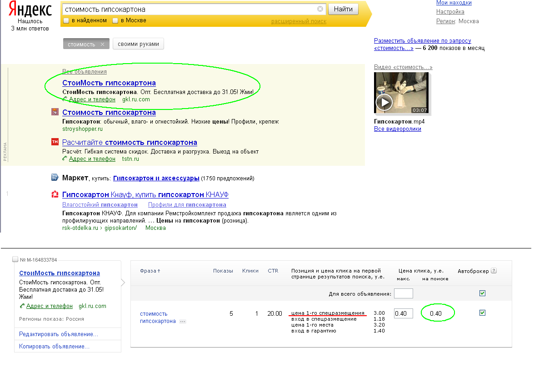Image resolution: width=539 pixels, height=392 pixels.
Task: Play the Гипсокартон.mp4 video with the play button
Action: tap(384, 102)
